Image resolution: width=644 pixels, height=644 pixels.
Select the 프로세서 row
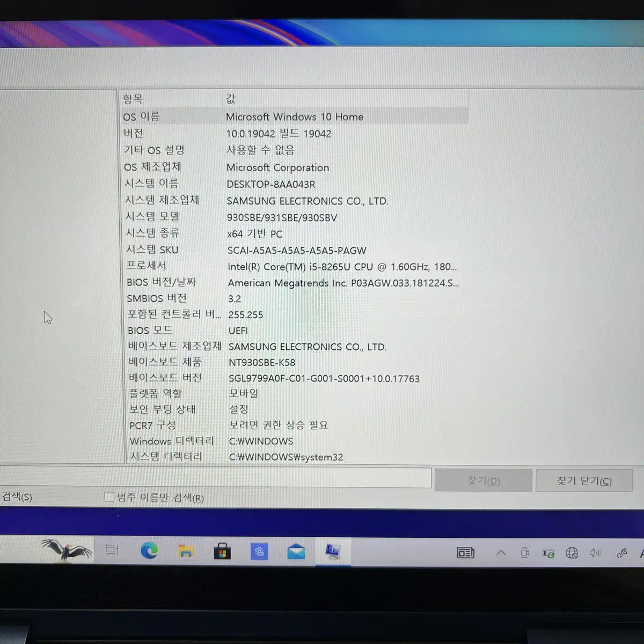coord(296,266)
